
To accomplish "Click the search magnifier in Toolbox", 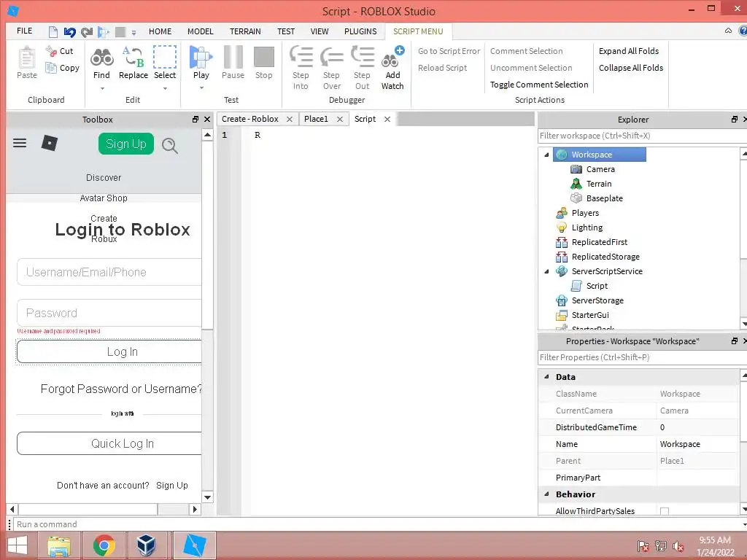I will click(x=169, y=145).
